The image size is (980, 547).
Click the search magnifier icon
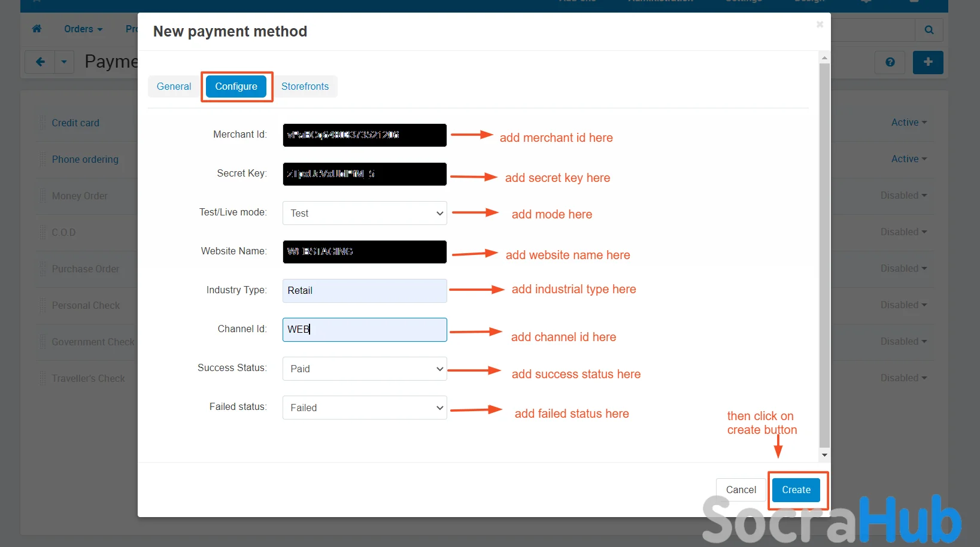click(929, 29)
